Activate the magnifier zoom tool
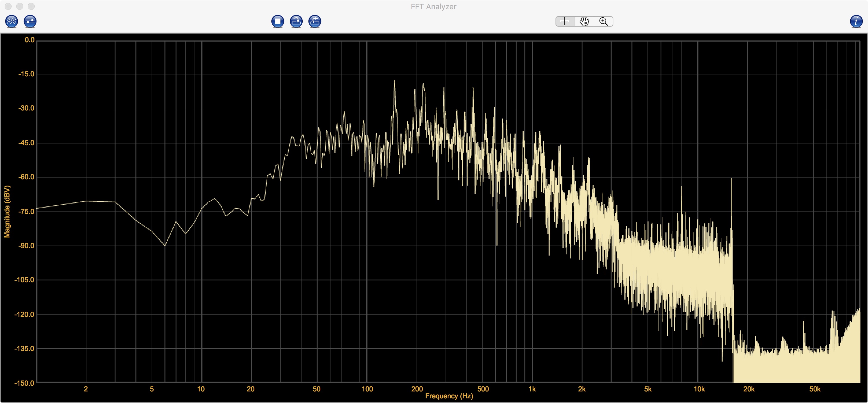Image resolution: width=868 pixels, height=403 pixels. coord(604,21)
